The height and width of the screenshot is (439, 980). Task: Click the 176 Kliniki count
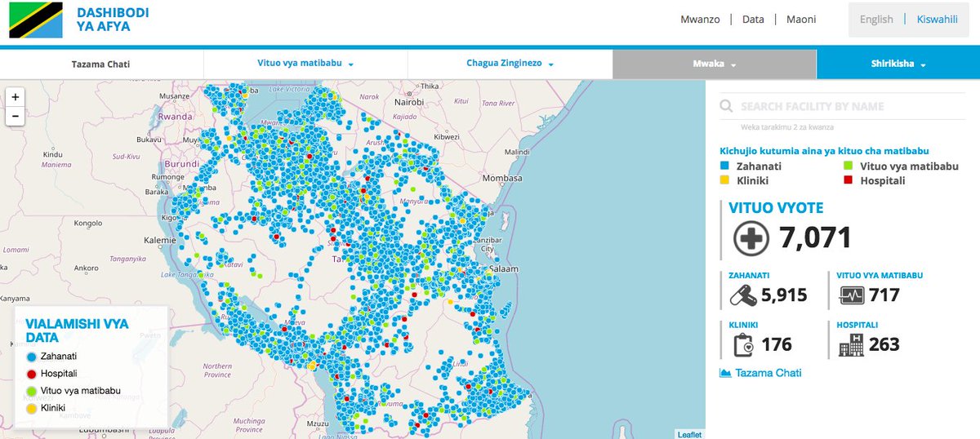(x=777, y=345)
